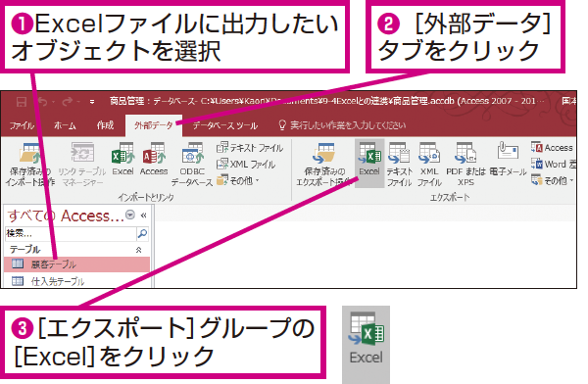Image resolution: width=588 pixels, height=384 pixels.
Task: Select the 外部データ ribbon tab
Action: pyautogui.click(x=154, y=125)
